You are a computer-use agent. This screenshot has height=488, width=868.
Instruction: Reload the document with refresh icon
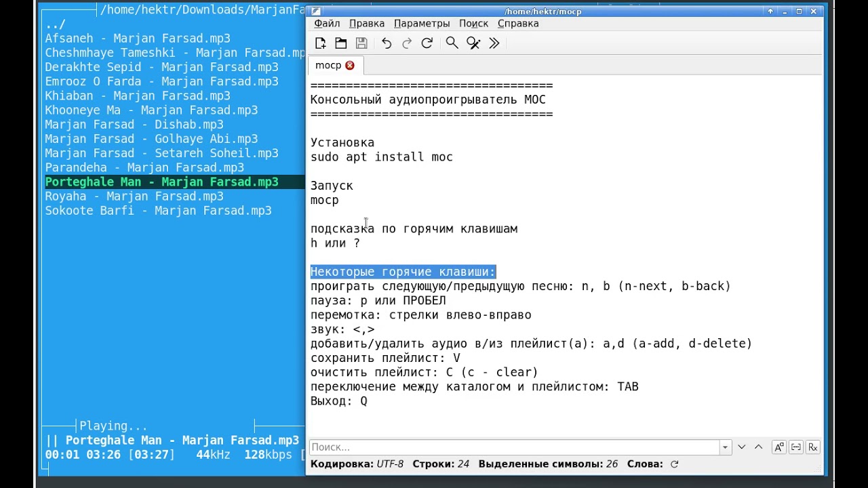[x=427, y=43]
